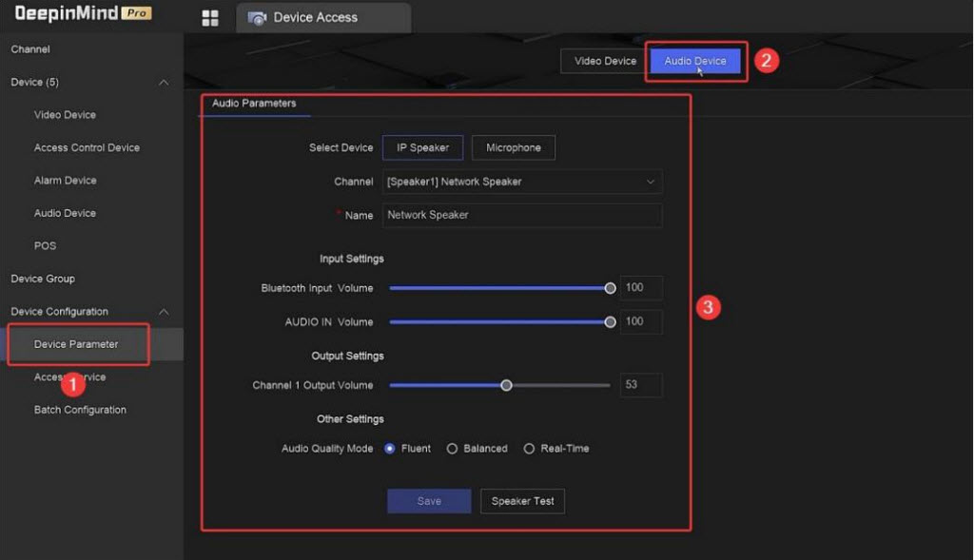Choose the Real-Time audio quality option
The height and width of the screenshot is (560, 974).
[529, 449]
